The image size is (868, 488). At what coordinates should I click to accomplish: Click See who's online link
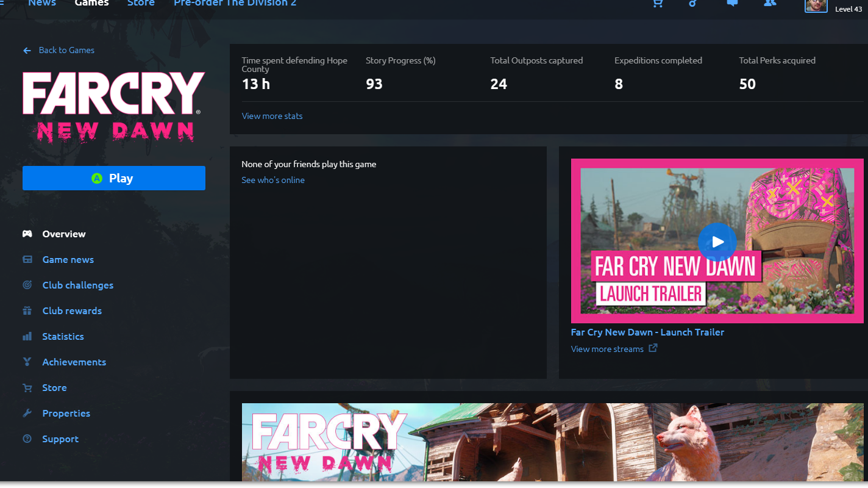pos(273,180)
